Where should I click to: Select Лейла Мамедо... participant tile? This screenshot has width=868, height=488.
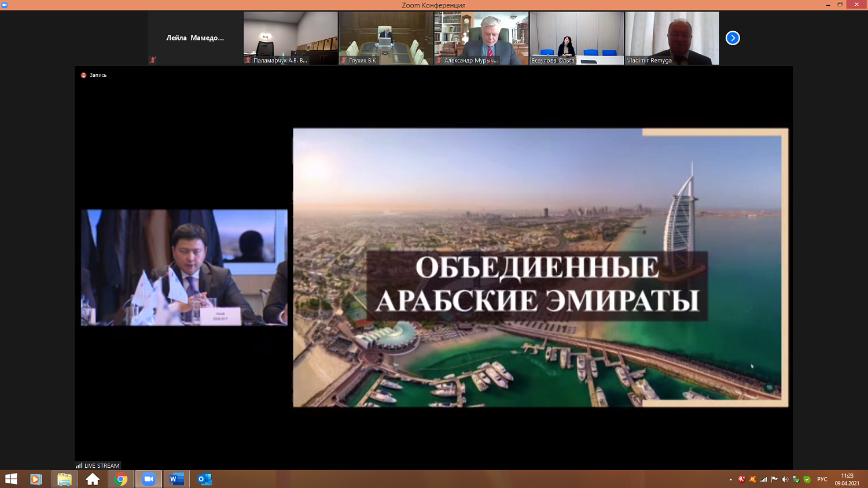pyautogui.click(x=195, y=38)
